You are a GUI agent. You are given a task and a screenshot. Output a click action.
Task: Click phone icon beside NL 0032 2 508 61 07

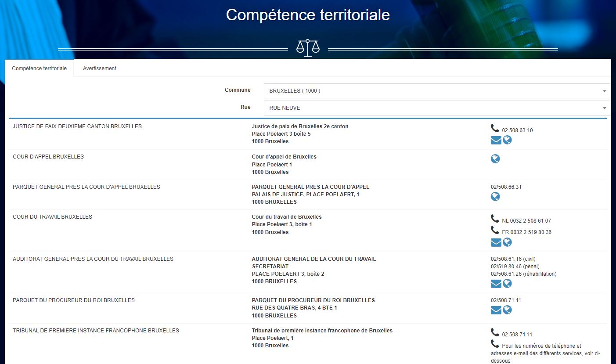495,219
